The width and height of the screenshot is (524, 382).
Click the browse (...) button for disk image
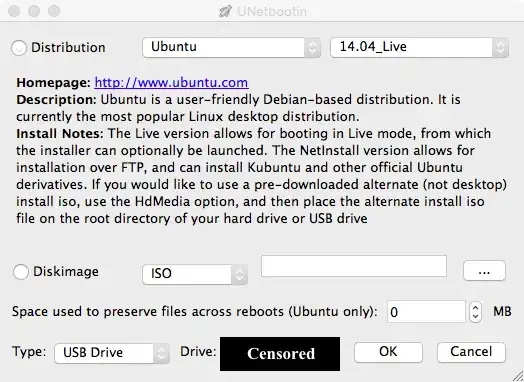[x=484, y=271]
